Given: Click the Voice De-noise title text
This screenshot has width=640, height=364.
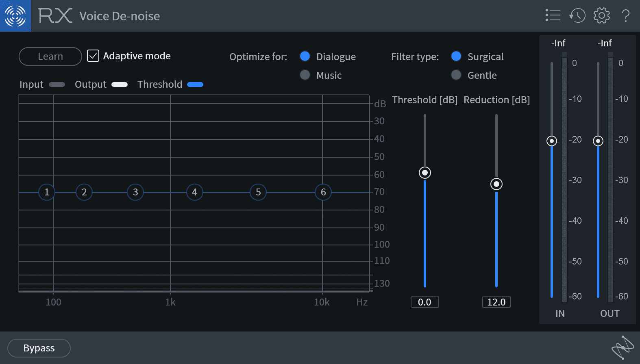Looking at the screenshot, I should click(x=120, y=16).
